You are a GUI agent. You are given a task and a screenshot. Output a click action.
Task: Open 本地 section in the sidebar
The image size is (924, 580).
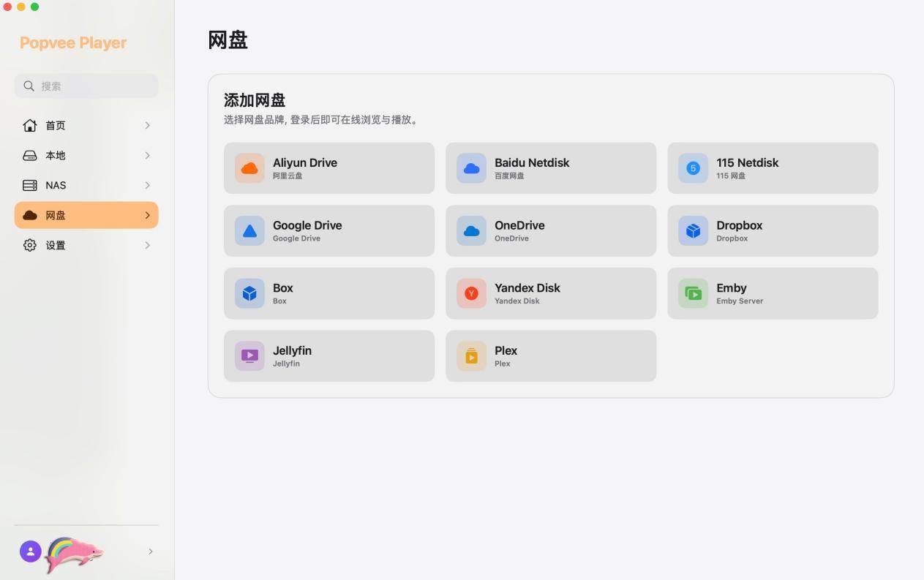[86, 156]
